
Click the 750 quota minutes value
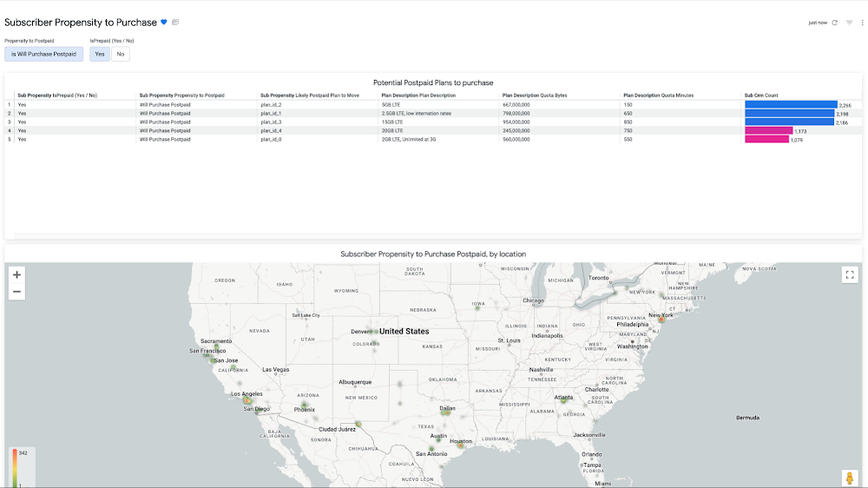628,131
